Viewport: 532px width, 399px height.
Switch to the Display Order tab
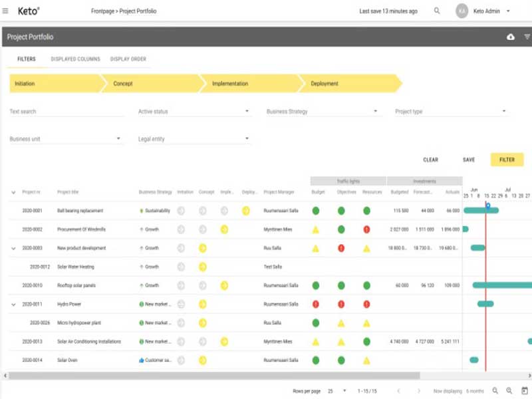click(x=128, y=59)
